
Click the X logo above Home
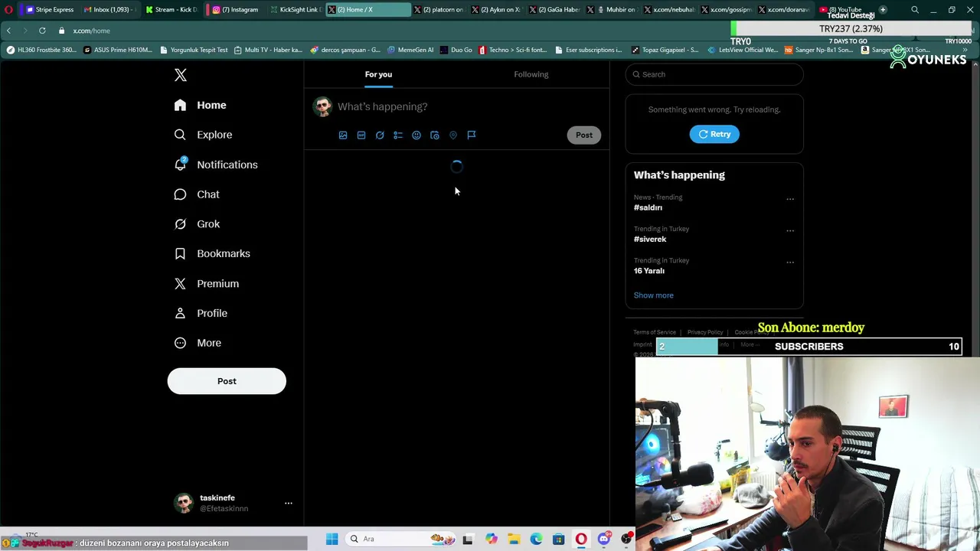tap(180, 75)
